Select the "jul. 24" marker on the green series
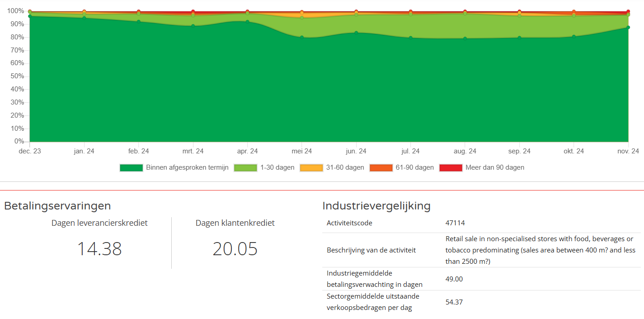The image size is (644, 319). (410, 38)
